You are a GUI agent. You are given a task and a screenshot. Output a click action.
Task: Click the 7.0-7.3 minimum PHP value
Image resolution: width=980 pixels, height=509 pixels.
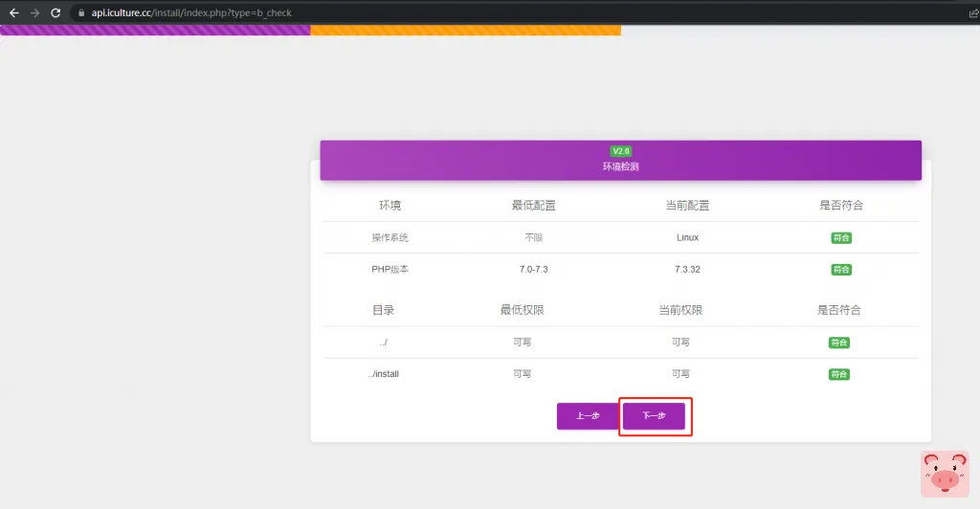pos(534,269)
